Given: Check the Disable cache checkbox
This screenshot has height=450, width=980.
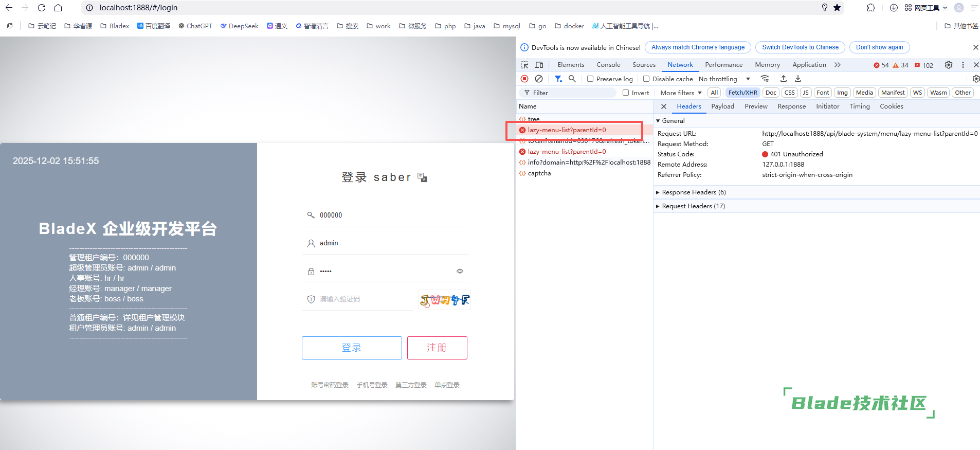Looking at the screenshot, I should (646, 79).
